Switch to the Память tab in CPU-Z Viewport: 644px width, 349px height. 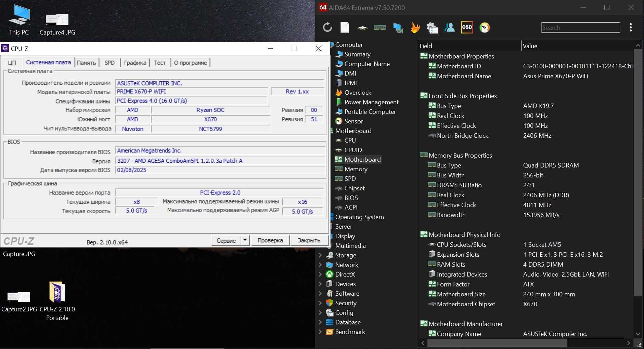pyautogui.click(x=86, y=63)
